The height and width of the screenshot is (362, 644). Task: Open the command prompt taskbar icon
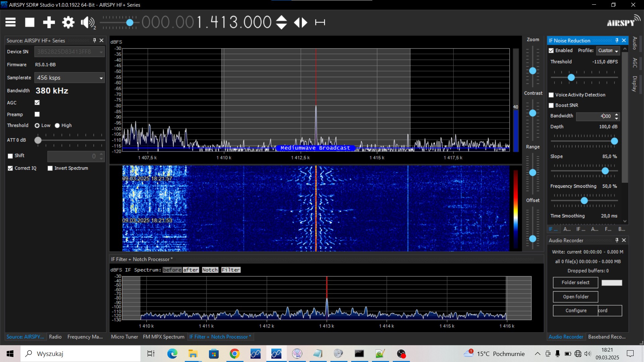359,354
